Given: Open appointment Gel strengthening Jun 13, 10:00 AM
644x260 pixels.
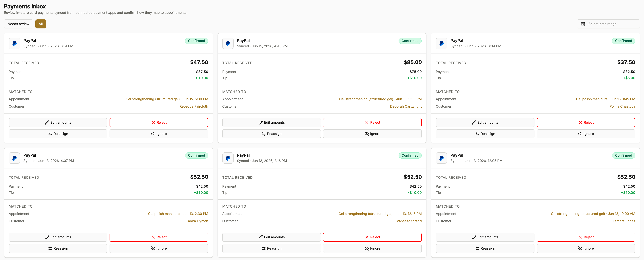Looking at the screenshot, I should point(593,214).
